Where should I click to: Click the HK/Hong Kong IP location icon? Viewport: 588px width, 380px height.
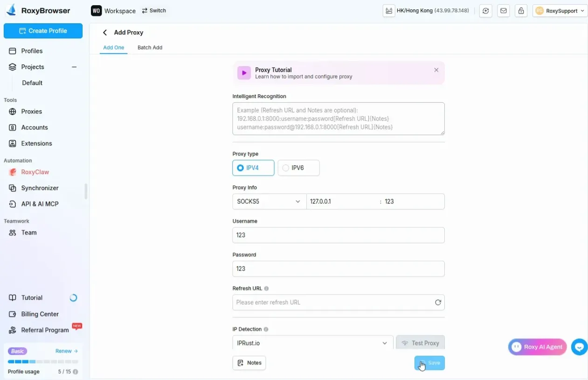click(x=389, y=10)
